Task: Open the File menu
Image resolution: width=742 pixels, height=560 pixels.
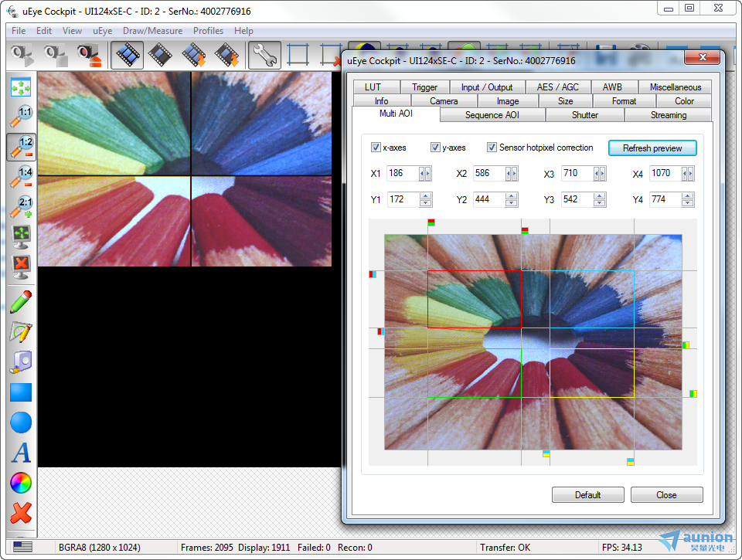Action: (19, 31)
